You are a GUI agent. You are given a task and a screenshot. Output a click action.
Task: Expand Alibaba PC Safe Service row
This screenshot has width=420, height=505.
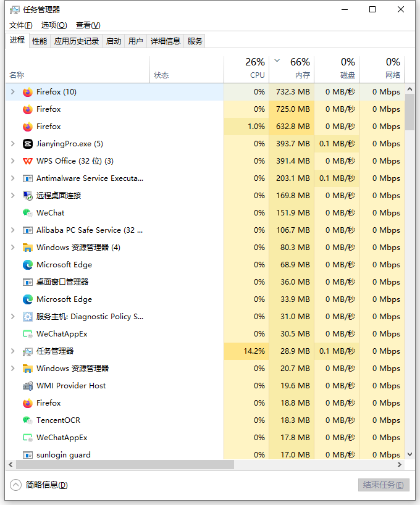(x=12, y=230)
